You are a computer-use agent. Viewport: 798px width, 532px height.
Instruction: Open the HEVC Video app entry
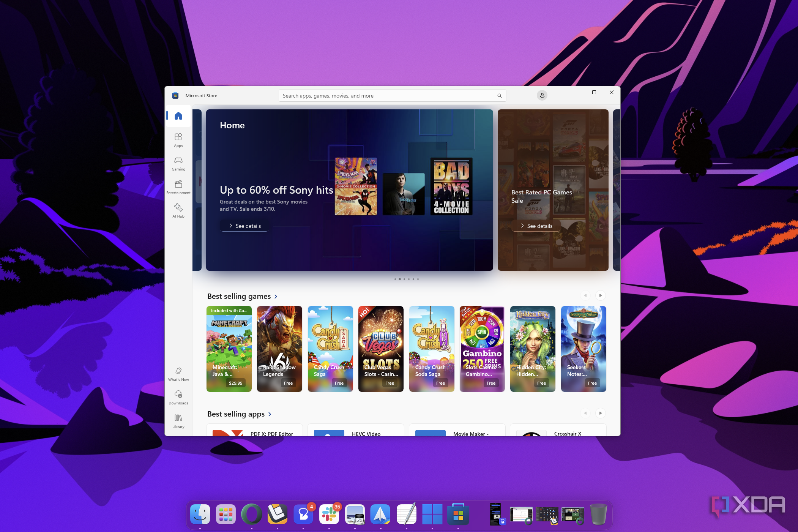point(356,430)
